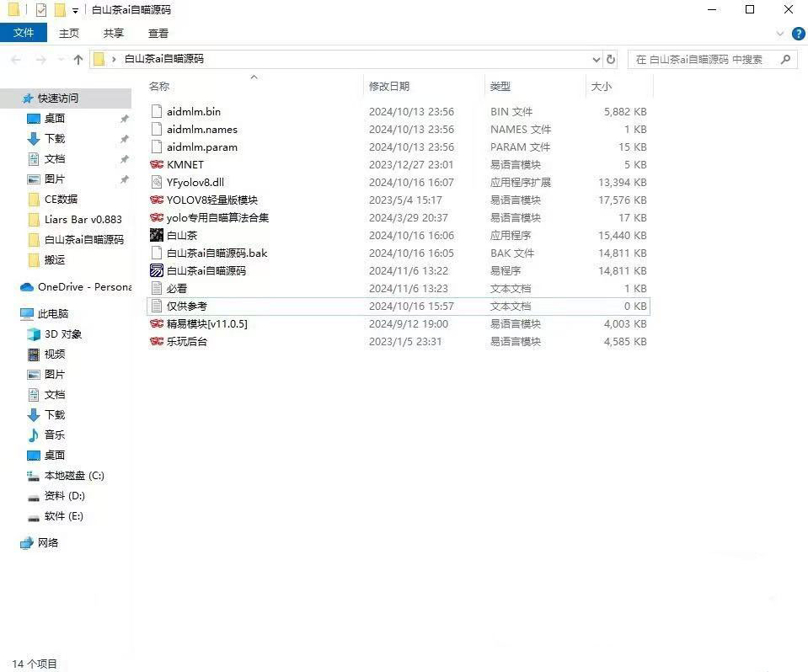Click the new folder icon in title bar
This screenshot has width=808, height=672.
(60, 10)
